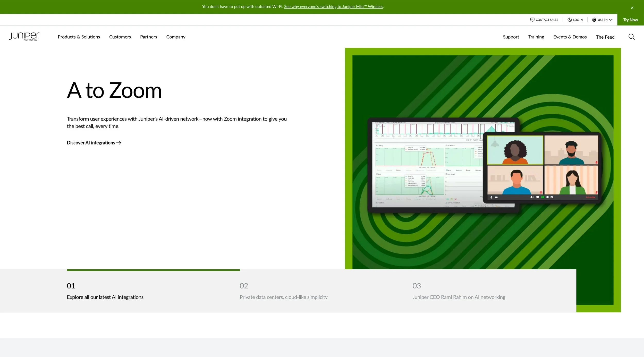Select slide 03 Juniper CEO Rami Rahim

pyautogui.click(x=459, y=291)
